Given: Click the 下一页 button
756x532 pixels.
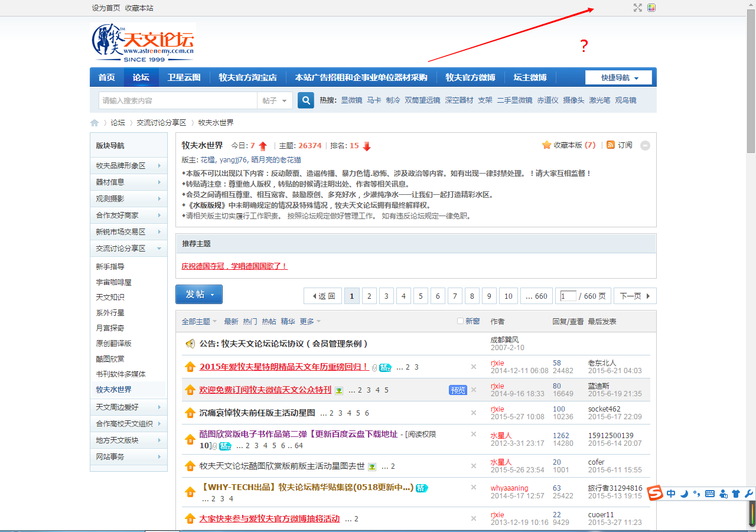Looking at the screenshot, I should pos(635,296).
